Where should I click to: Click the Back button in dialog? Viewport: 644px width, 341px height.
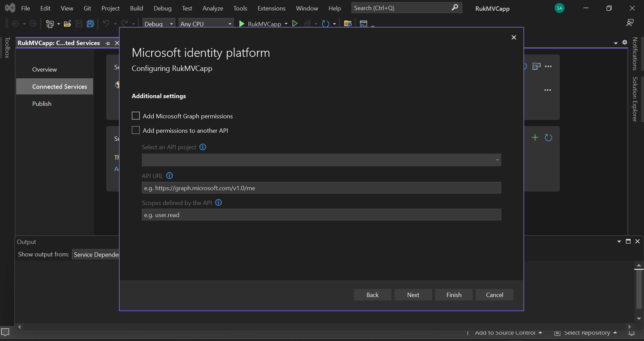[373, 295]
